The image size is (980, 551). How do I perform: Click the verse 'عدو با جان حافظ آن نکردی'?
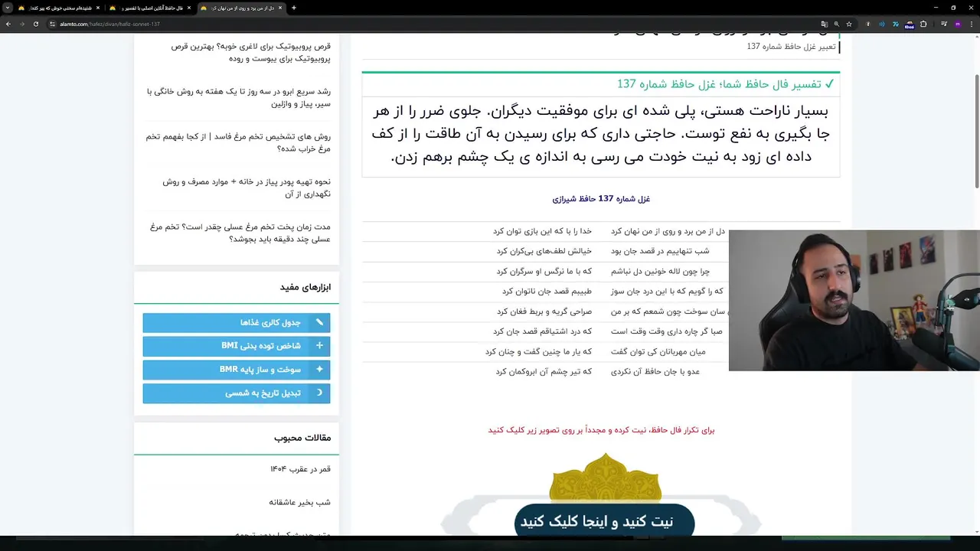tap(655, 372)
